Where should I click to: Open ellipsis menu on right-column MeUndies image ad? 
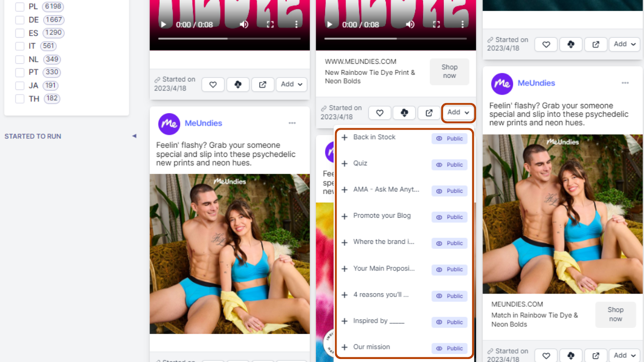coord(625,83)
